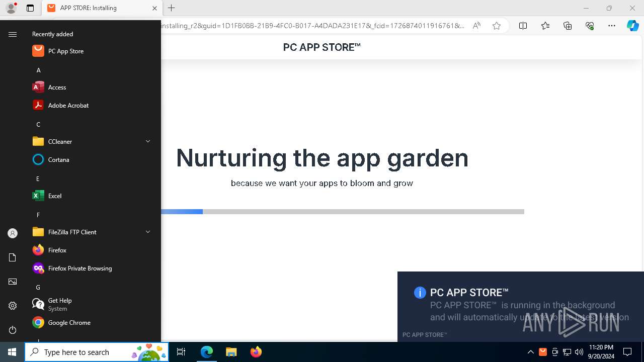Open Edge tab actions menu
This screenshot has width=644, height=362.
pyautogui.click(x=30, y=8)
